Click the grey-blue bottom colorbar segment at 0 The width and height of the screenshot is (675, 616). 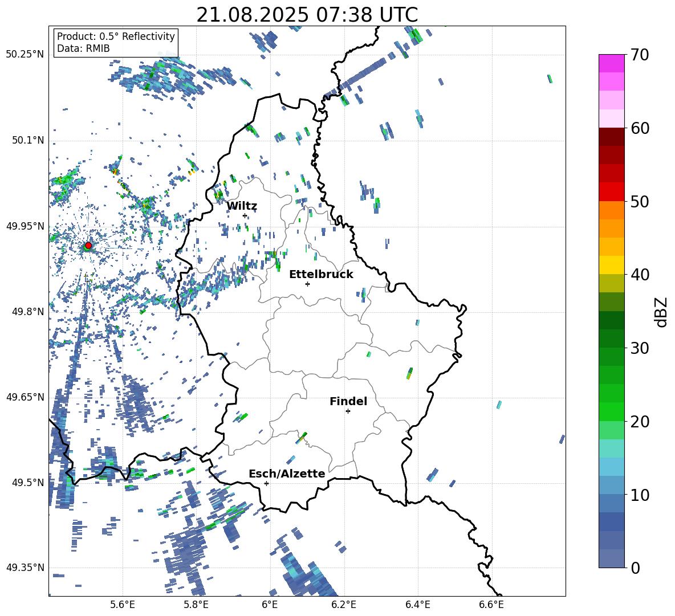click(612, 558)
